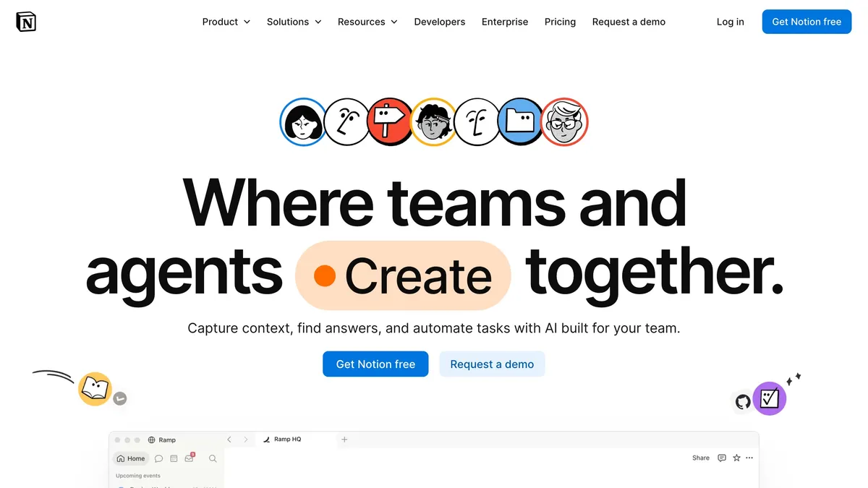Click the GitHub icon

[743, 402]
